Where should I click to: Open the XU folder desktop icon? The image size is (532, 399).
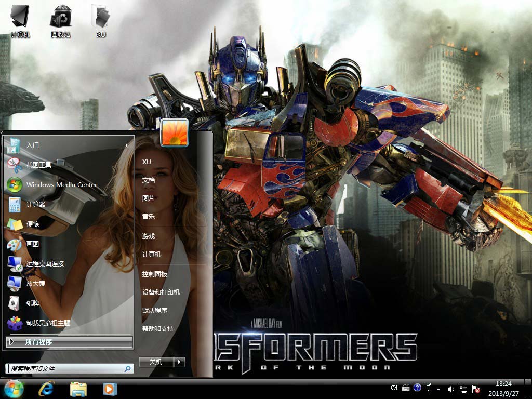[x=101, y=20]
